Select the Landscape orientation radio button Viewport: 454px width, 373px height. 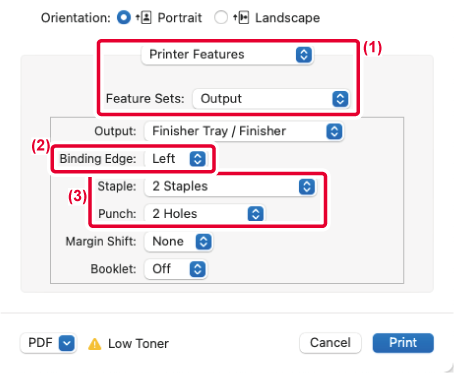click(x=221, y=17)
